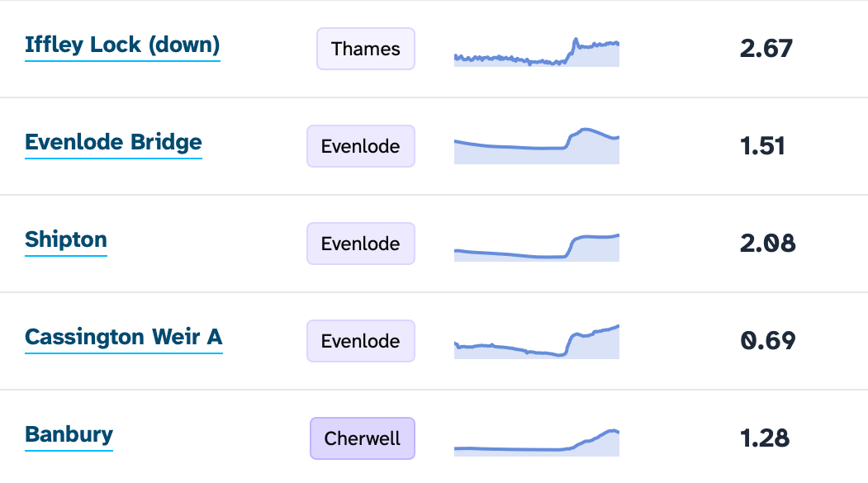868x483 pixels.
Task: Open the Evenlode Bridge station page
Action: pyautogui.click(x=113, y=142)
